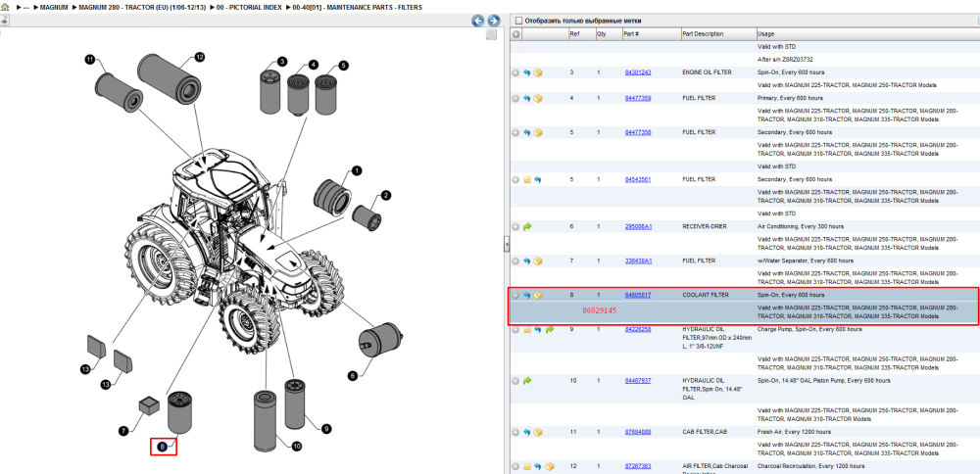Open the '00-40[01] - MAINTENANCE PARTS - FILTERS' breadcrumb

(x=357, y=8)
